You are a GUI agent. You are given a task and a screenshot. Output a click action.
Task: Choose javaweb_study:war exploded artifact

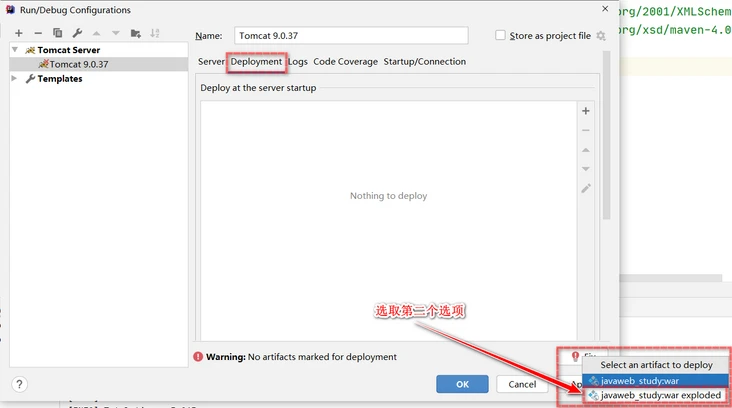click(655, 395)
